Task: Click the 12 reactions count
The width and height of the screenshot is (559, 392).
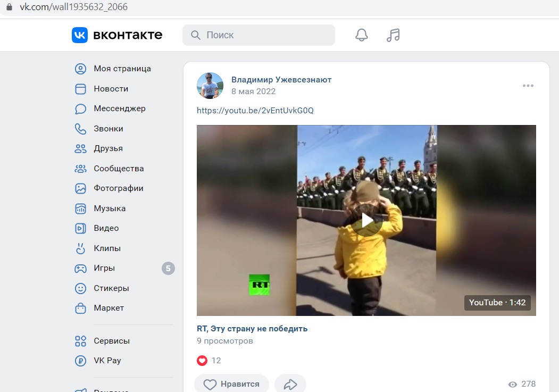Action: click(x=216, y=361)
